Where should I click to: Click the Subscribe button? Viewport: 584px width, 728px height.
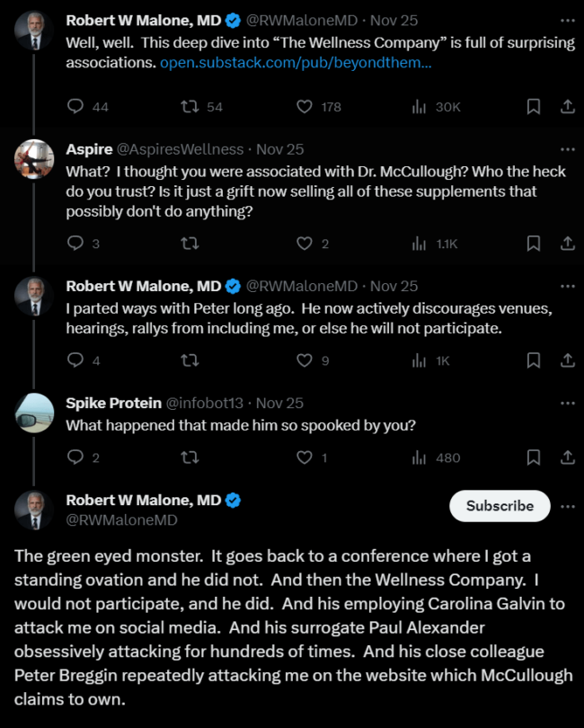point(500,506)
